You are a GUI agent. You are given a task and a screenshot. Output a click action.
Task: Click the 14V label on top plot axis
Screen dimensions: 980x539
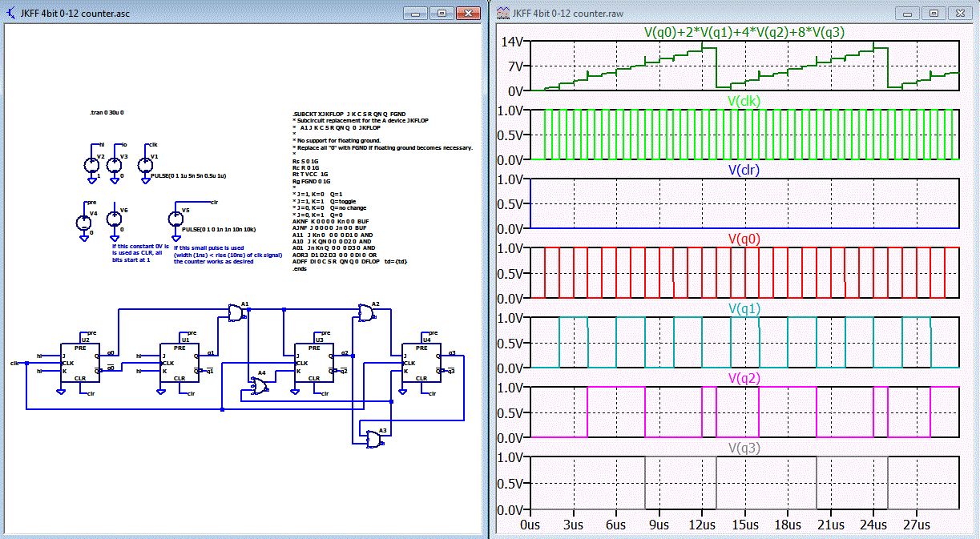[511, 41]
